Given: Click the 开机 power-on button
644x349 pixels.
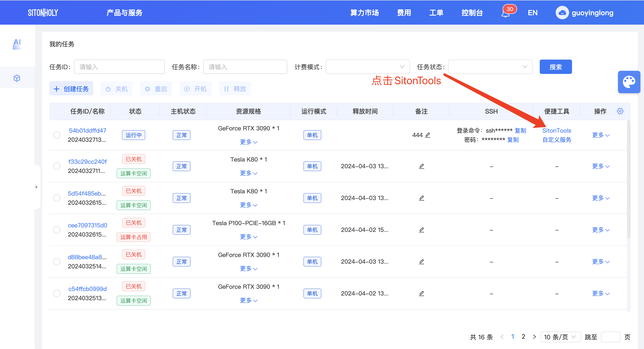Looking at the screenshot, I should click(x=196, y=89).
